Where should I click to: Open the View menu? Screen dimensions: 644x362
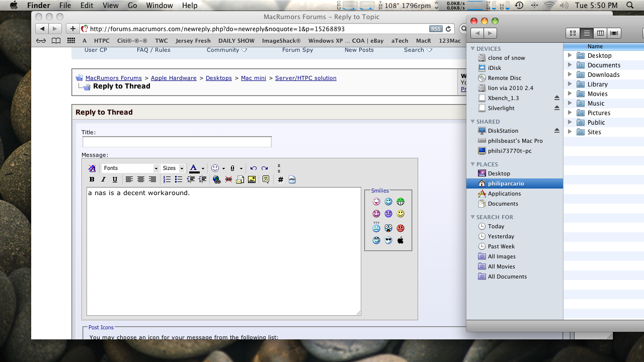110,6
